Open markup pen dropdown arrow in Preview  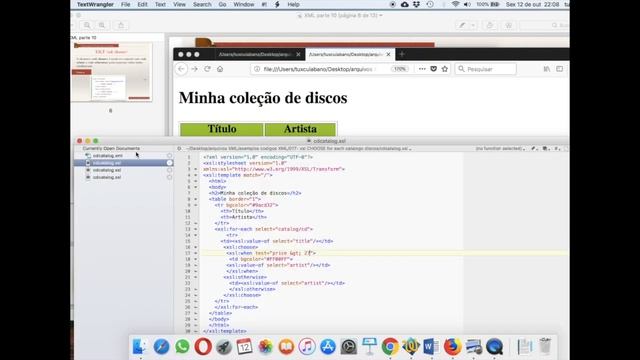click(x=473, y=25)
